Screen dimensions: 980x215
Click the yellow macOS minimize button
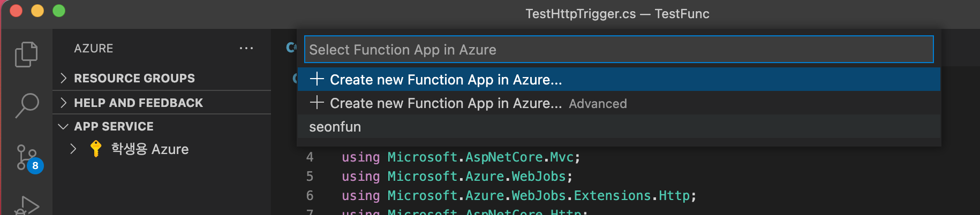(37, 11)
